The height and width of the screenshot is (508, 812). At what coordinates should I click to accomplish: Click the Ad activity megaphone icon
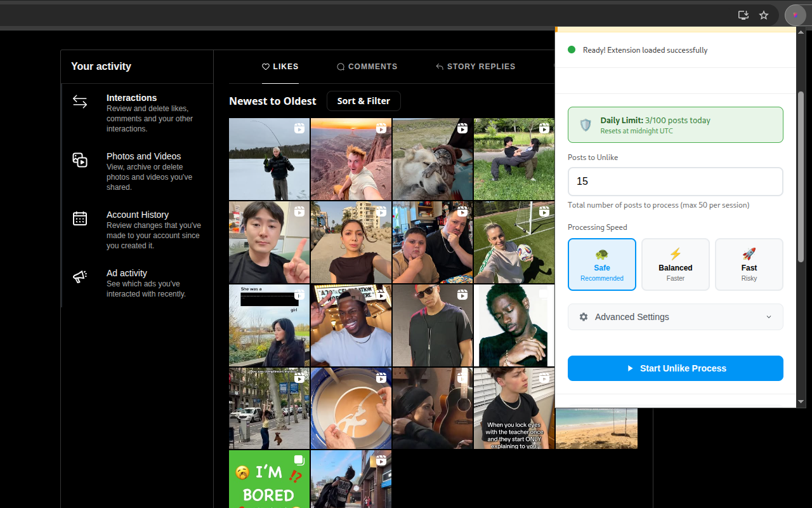[x=80, y=277]
